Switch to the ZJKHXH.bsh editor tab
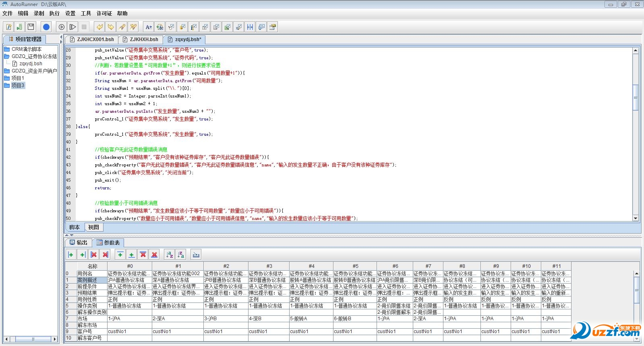 (141, 39)
